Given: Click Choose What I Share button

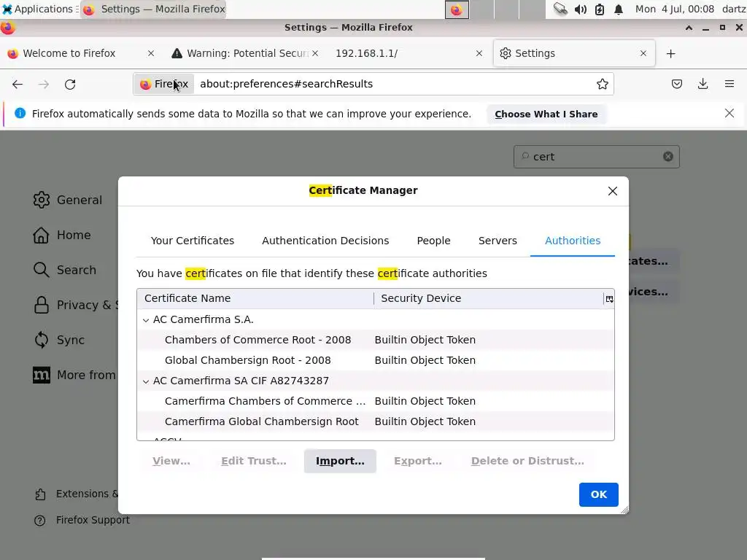Looking at the screenshot, I should tap(546, 114).
